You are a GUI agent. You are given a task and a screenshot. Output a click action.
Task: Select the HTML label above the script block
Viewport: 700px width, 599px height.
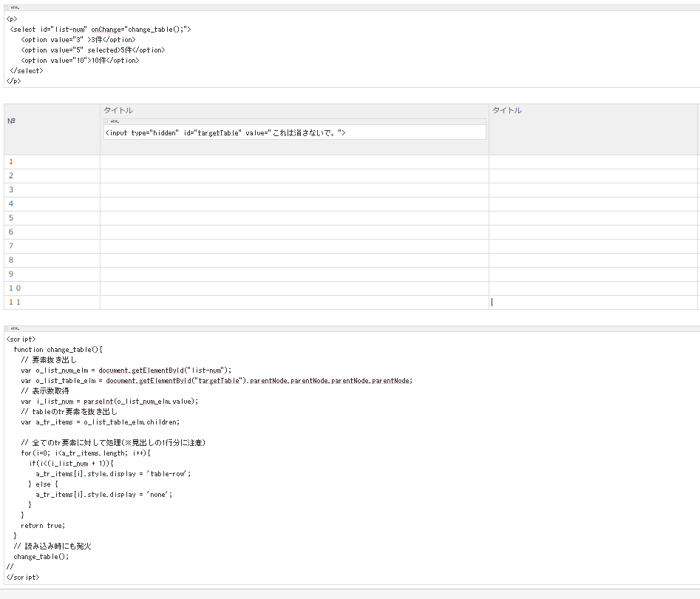[x=15, y=329]
